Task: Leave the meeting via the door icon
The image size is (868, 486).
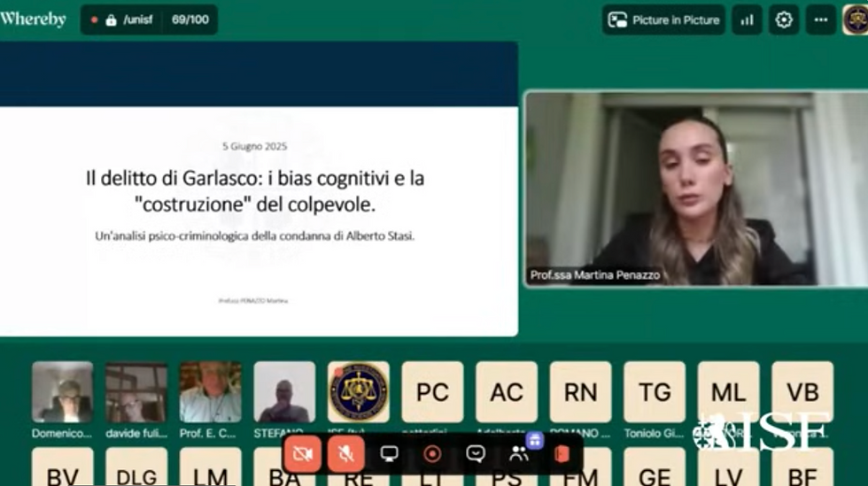Action: [x=562, y=454]
